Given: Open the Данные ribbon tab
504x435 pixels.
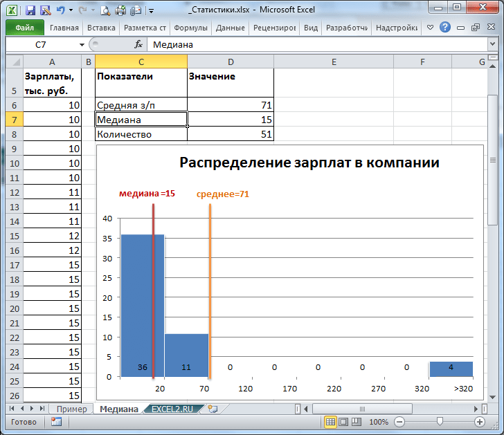Looking at the screenshot, I should [230, 28].
